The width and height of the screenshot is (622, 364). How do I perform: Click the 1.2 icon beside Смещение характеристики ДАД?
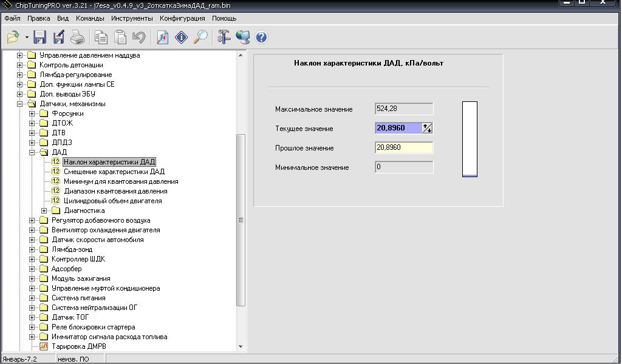tap(55, 172)
